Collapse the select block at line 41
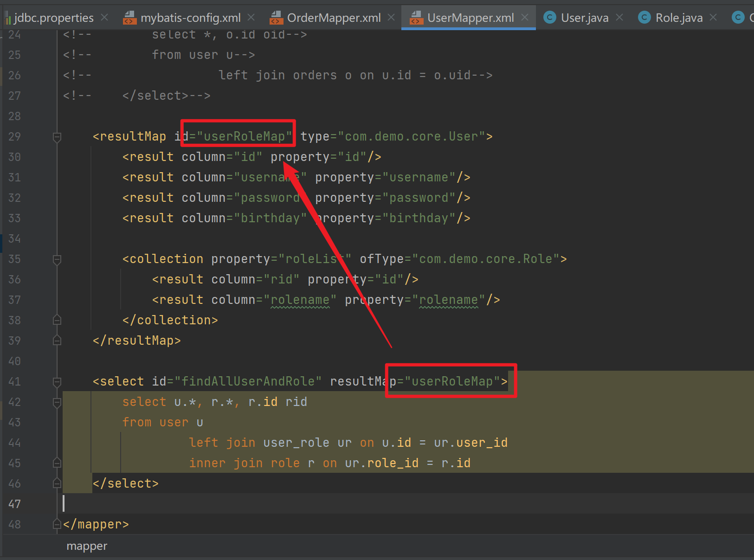754x560 pixels. click(x=57, y=382)
